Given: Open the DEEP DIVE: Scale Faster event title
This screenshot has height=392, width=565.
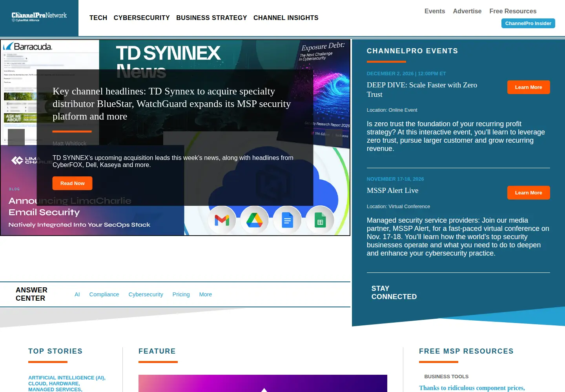Looking at the screenshot, I should [x=422, y=90].
